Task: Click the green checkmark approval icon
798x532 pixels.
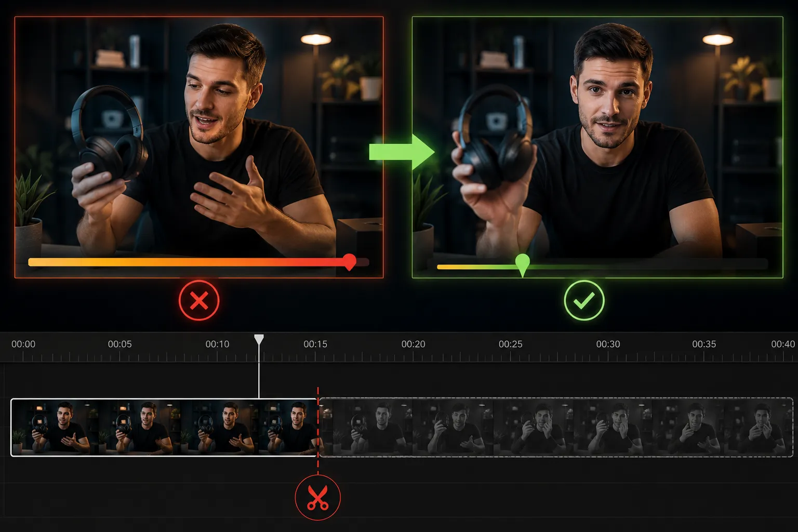Action: (x=584, y=300)
